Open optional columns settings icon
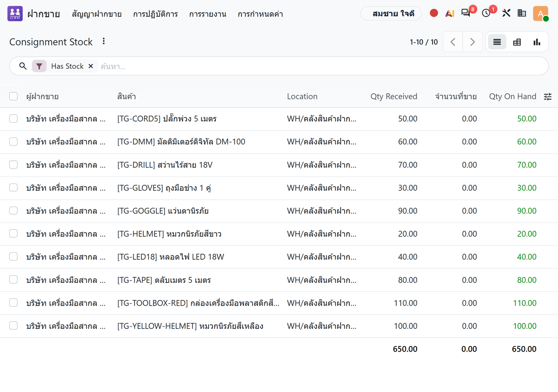 click(x=548, y=97)
